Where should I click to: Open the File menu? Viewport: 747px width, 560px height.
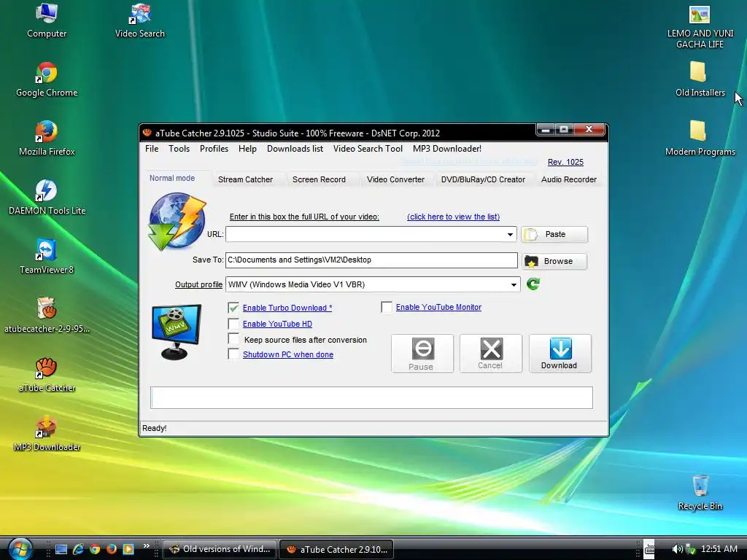pyautogui.click(x=152, y=149)
